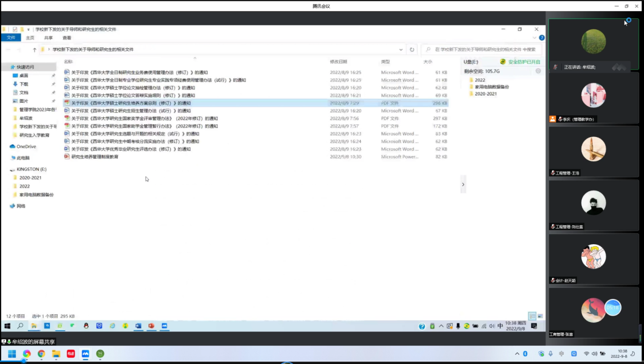Click the Tencent Meeting icon in the bottom taskbar
The image size is (644, 364).
tap(85, 353)
